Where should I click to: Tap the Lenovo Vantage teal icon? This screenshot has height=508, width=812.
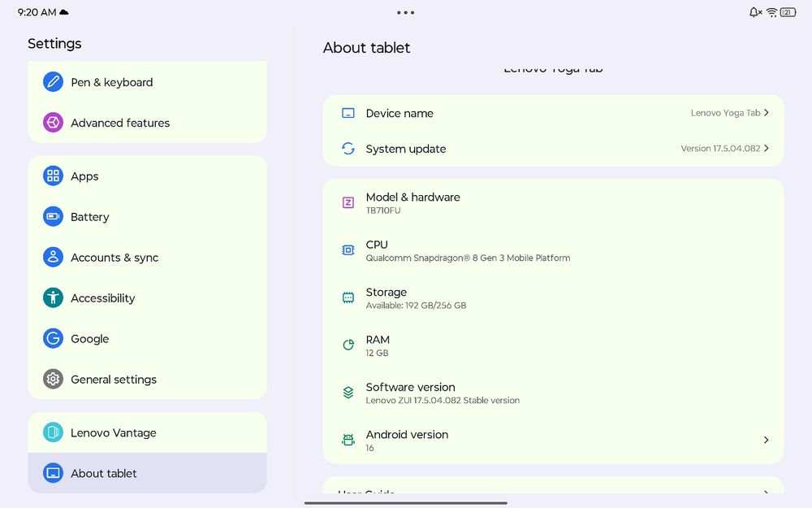[53, 432]
